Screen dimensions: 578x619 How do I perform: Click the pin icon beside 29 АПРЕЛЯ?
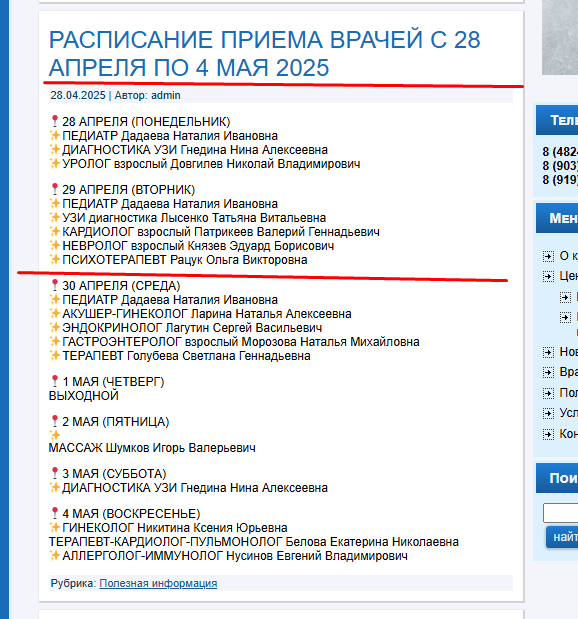(54, 189)
